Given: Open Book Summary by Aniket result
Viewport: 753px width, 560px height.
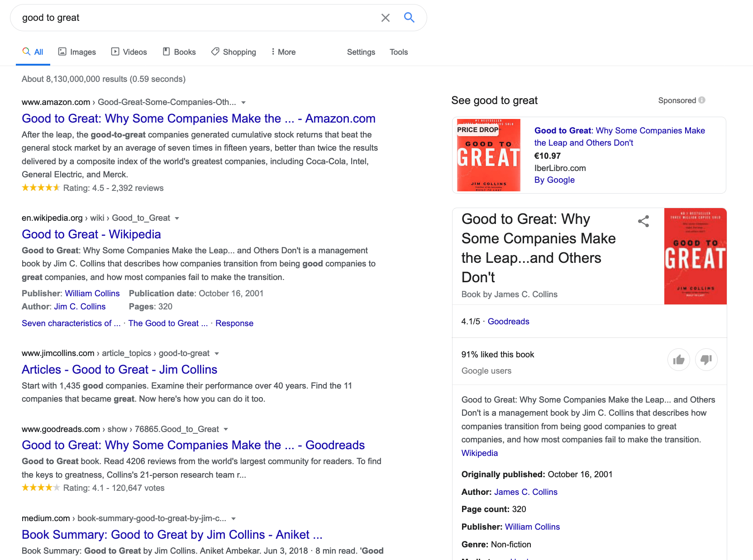Looking at the screenshot, I should 172,535.
